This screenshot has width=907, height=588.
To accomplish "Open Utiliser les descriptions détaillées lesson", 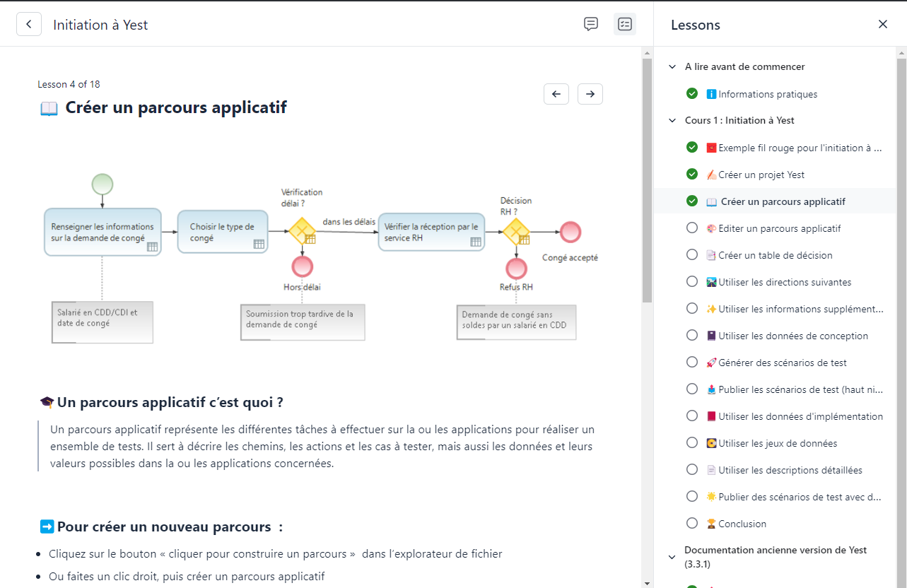I will tap(790, 470).
